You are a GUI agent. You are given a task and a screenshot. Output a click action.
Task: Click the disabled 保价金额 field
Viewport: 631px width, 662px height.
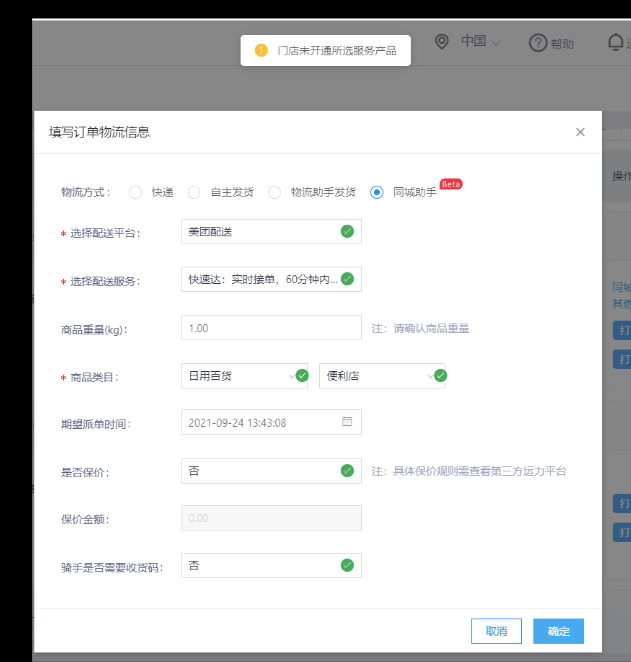click(x=271, y=518)
